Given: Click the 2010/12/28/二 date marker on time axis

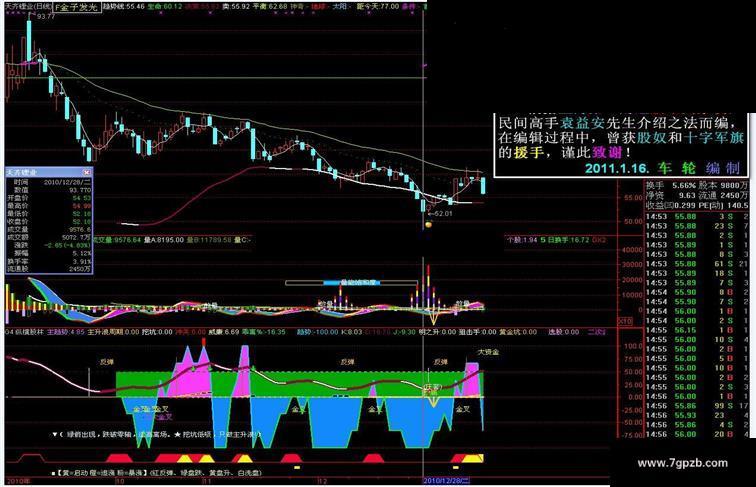Looking at the screenshot, I should pyautogui.click(x=446, y=481).
